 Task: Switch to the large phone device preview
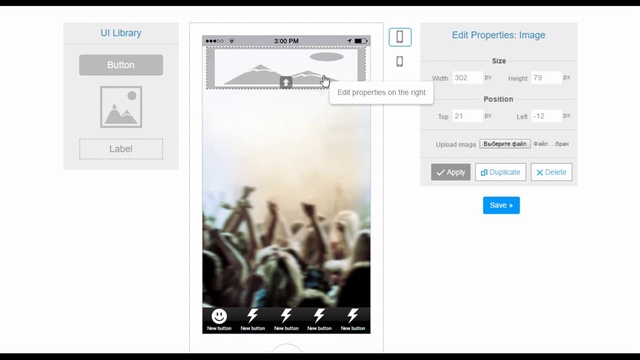click(400, 37)
